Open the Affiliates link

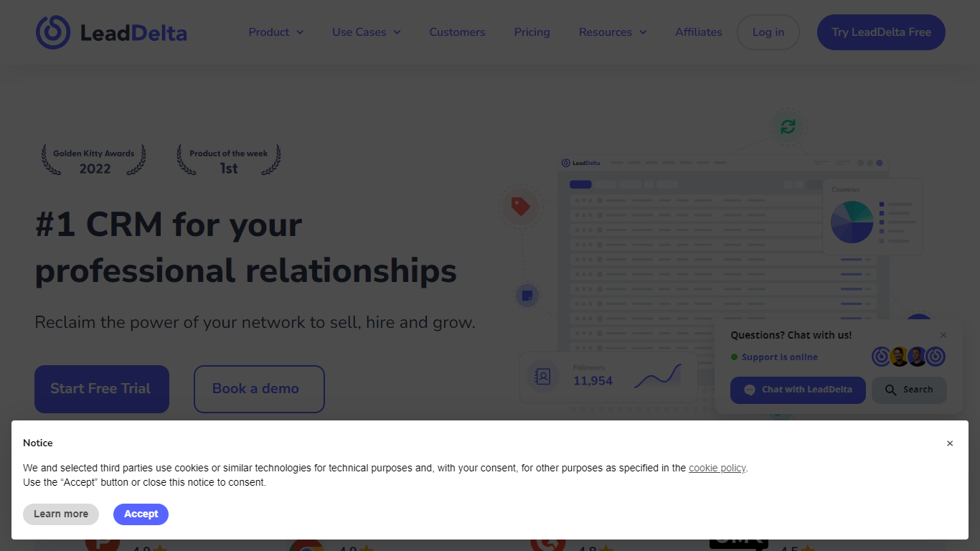tap(698, 32)
